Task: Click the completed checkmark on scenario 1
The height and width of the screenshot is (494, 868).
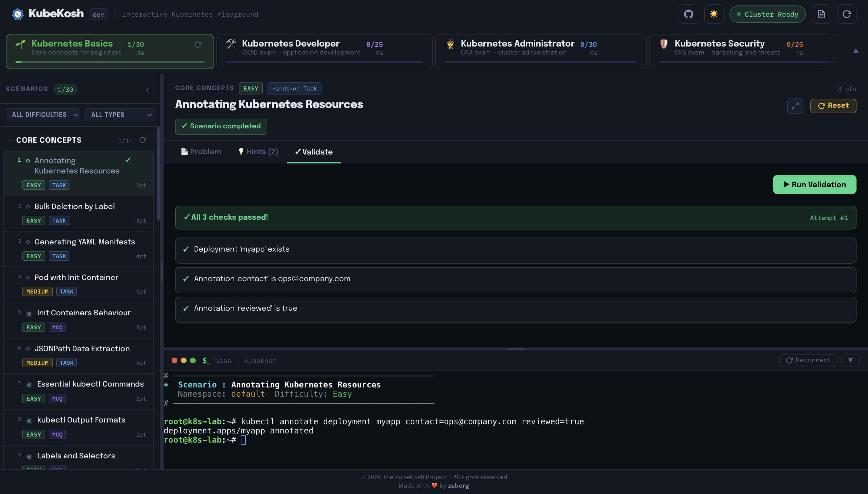Action: 128,160
